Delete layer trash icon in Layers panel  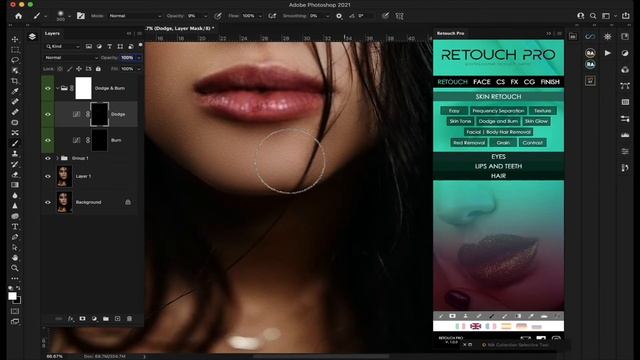(x=129, y=319)
